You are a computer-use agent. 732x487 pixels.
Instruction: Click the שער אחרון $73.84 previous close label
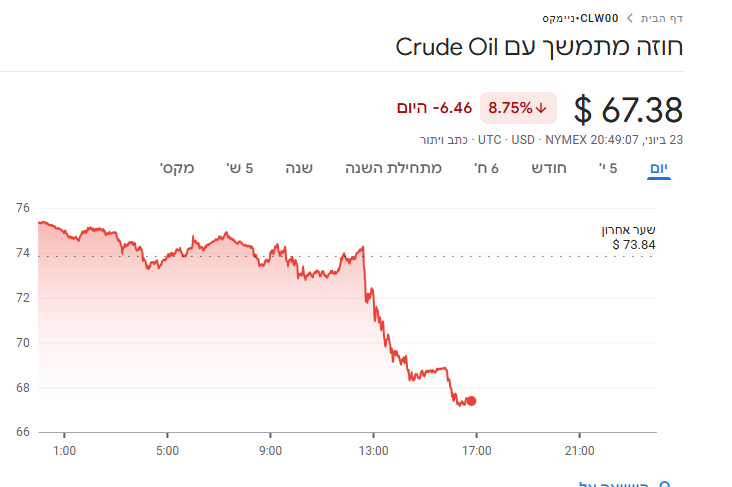pyautogui.click(x=634, y=237)
